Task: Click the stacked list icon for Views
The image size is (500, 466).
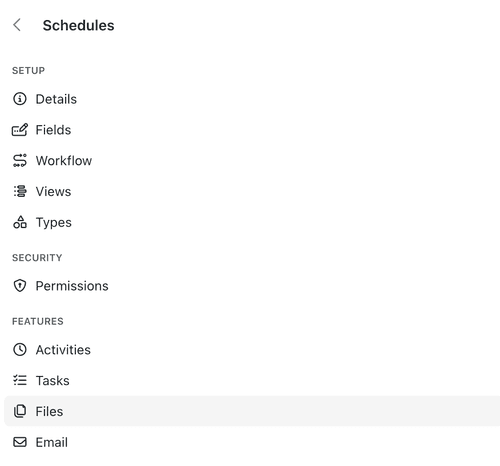Action: pyautogui.click(x=20, y=191)
